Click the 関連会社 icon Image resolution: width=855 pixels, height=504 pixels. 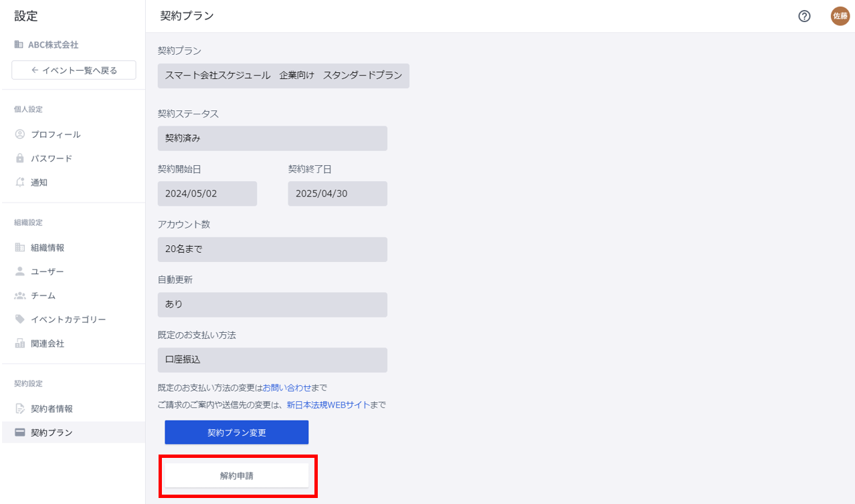click(x=19, y=344)
